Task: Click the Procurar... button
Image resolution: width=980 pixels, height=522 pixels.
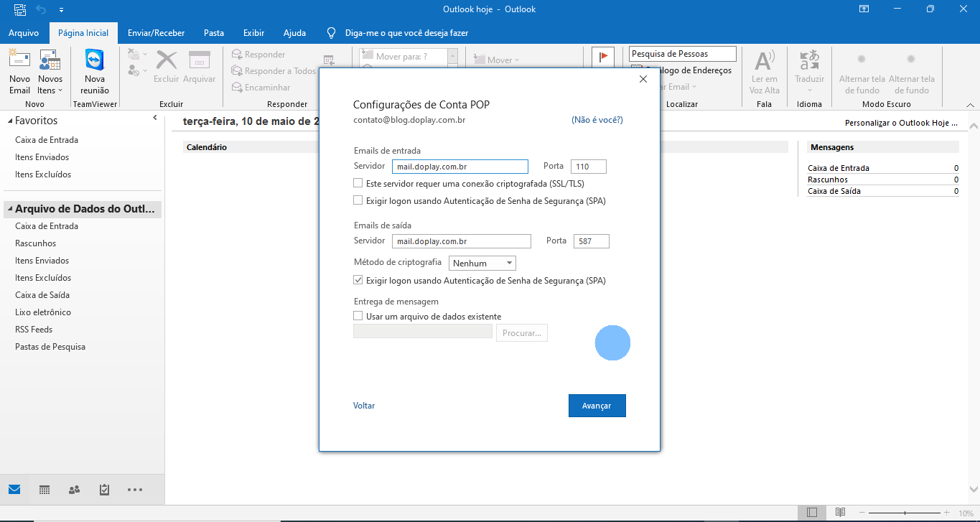Action: tap(522, 332)
